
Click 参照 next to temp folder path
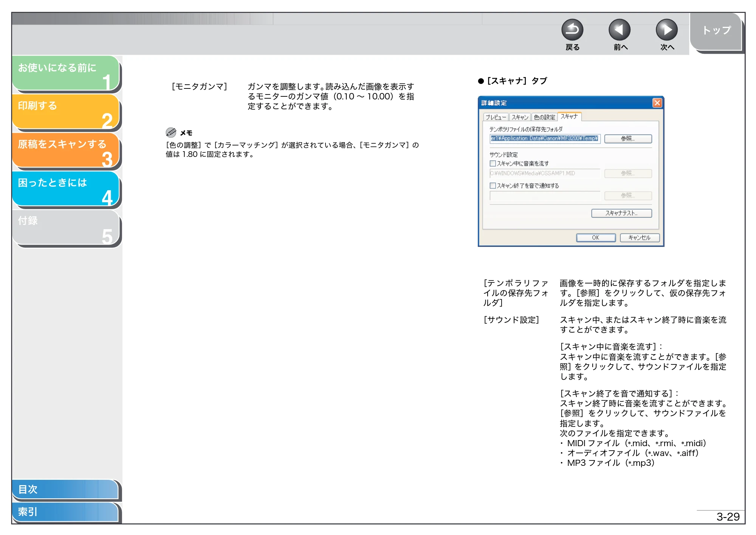(628, 139)
